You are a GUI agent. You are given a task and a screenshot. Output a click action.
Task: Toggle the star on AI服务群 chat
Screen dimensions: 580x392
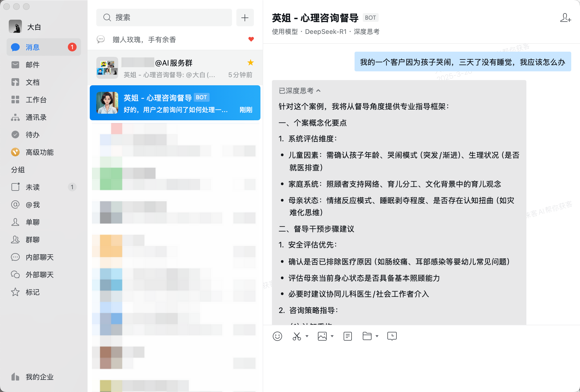[250, 63]
